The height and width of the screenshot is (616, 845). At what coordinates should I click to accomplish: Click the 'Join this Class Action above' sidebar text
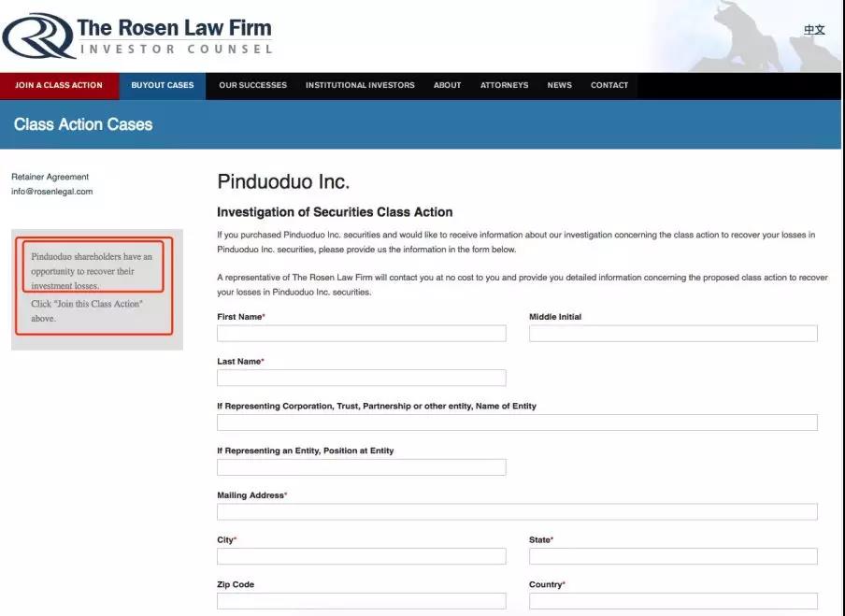point(87,311)
